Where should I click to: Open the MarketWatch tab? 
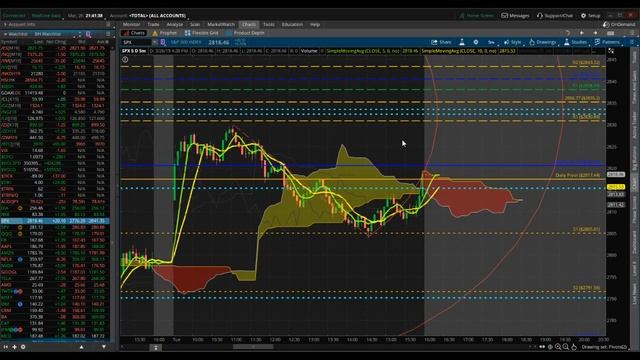pyautogui.click(x=220, y=24)
